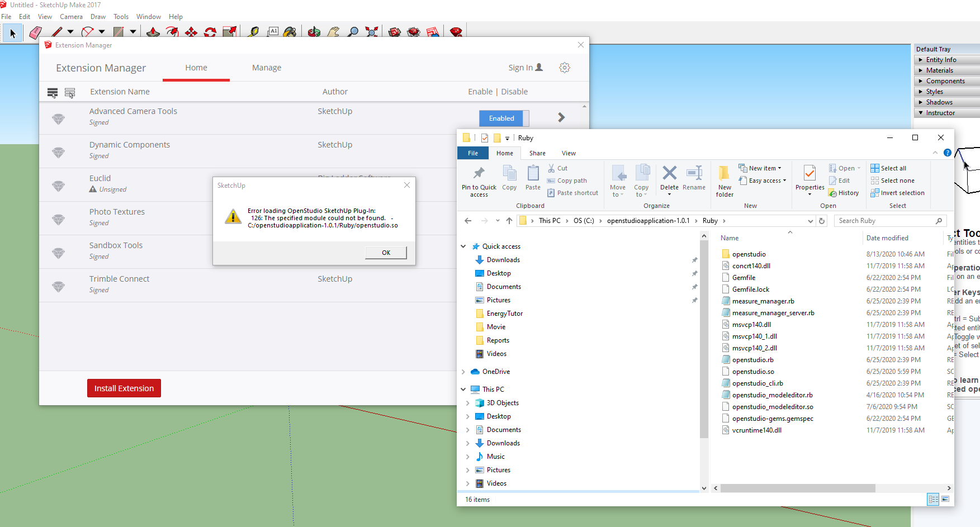Open Extension Manager settings gear

565,68
